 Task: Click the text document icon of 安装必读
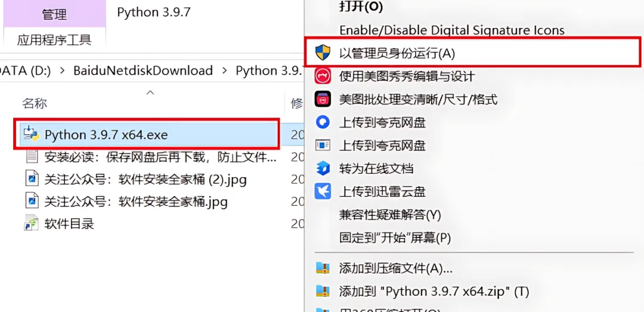pyautogui.click(x=32, y=157)
